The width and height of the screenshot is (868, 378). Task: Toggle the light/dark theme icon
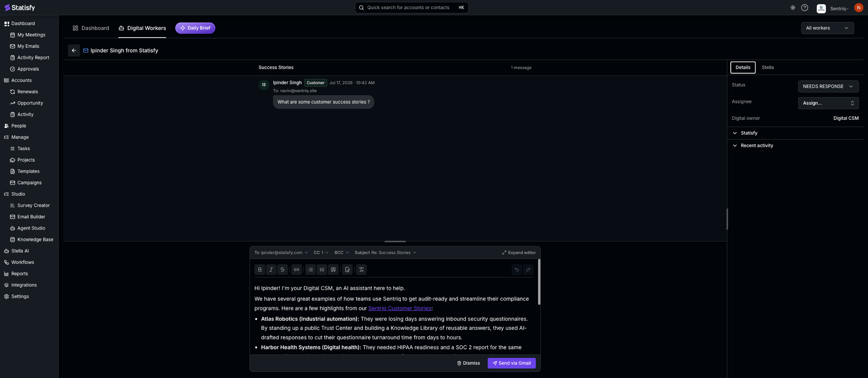[792, 8]
